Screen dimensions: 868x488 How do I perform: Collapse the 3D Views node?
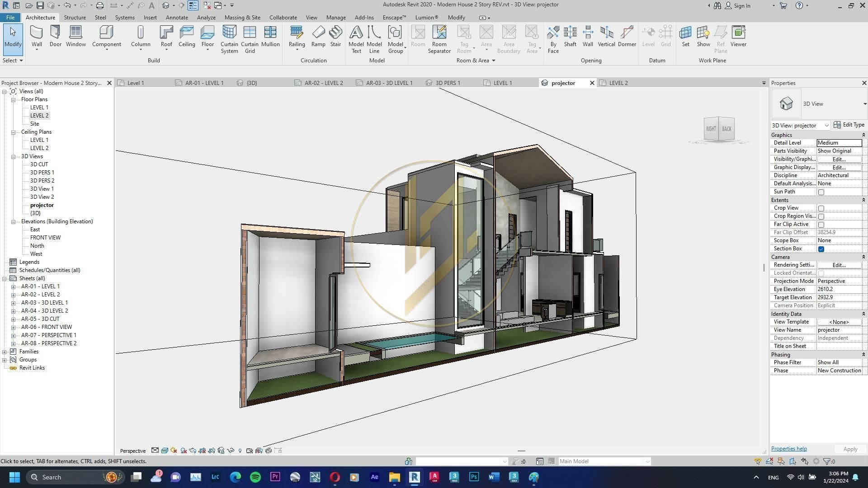click(x=13, y=156)
